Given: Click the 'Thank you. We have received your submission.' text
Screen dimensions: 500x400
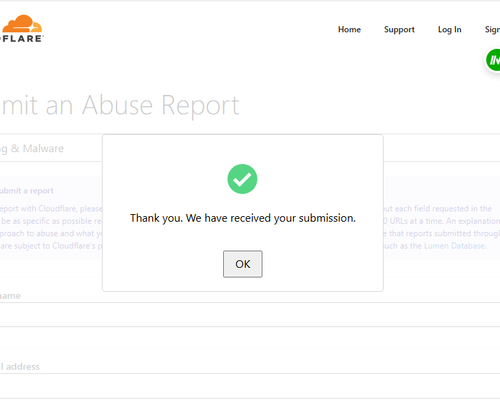Looking at the screenshot, I should point(243,218).
